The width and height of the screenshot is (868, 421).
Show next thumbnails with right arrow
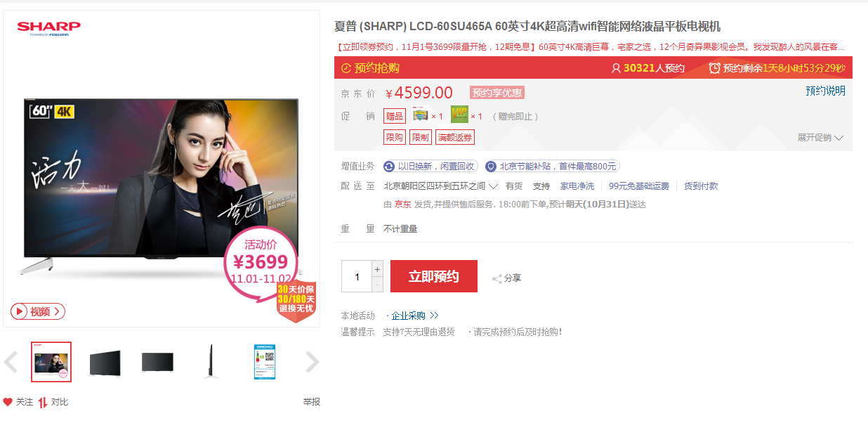[312, 362]
